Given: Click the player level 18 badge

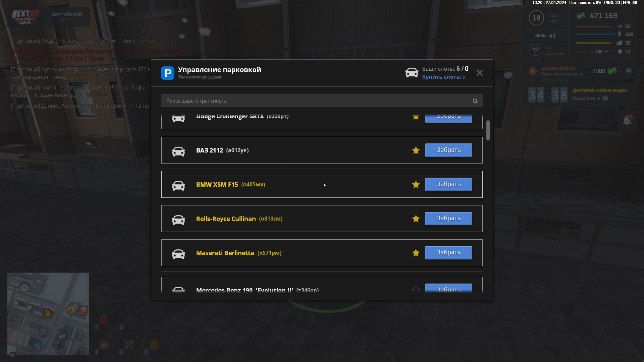Looking at the screenshot, I should tap(536, 18).
